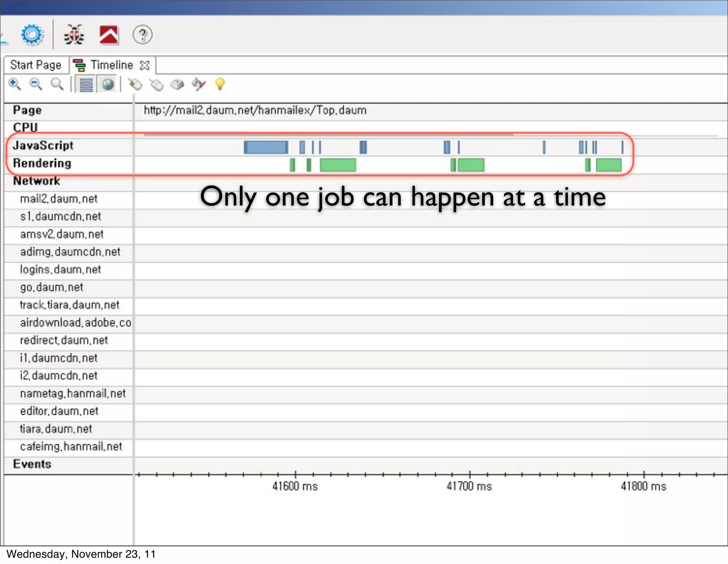The height and width of the screenshot is (564, 728).
Task: Click the large blue JavaScript bar
Action: [266, 147]
